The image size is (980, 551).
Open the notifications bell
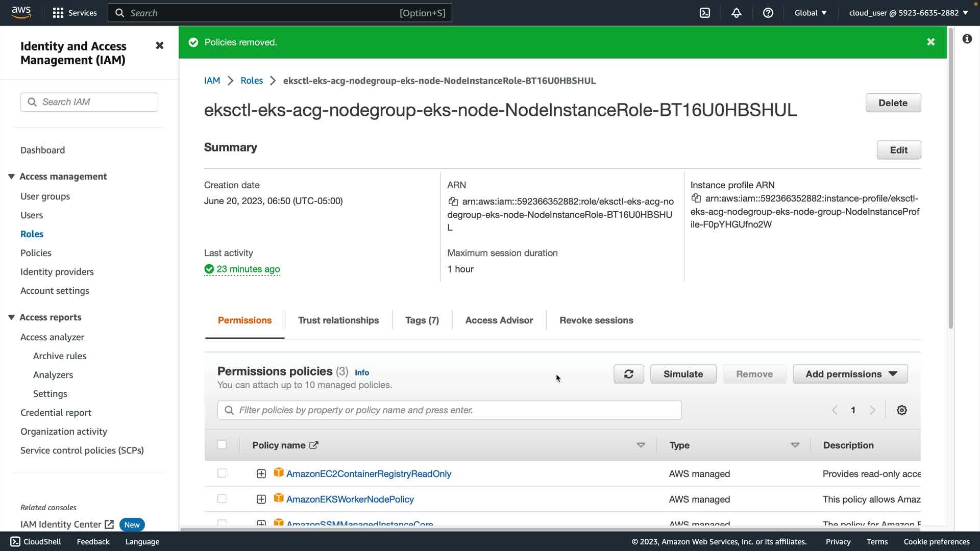(x=736, y=13)
